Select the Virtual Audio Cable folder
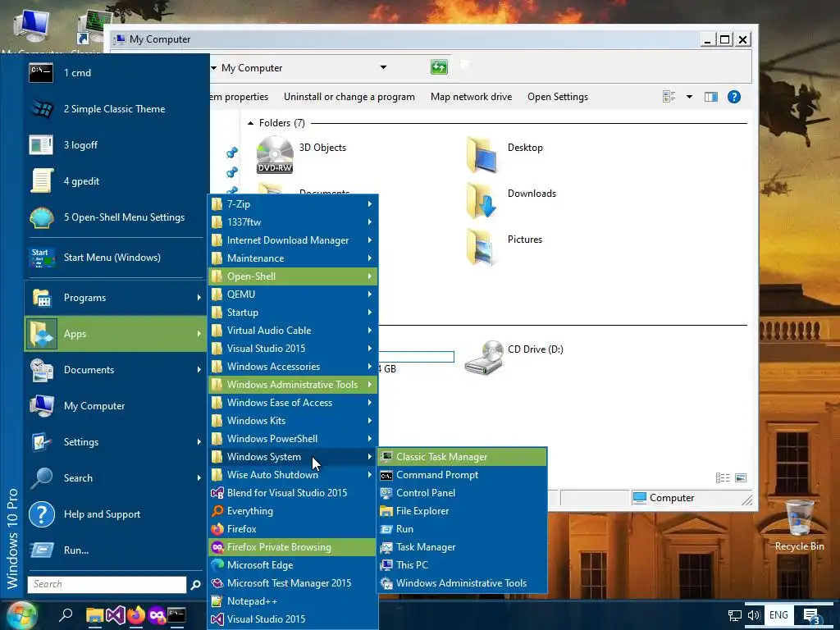 coord(293,331)
